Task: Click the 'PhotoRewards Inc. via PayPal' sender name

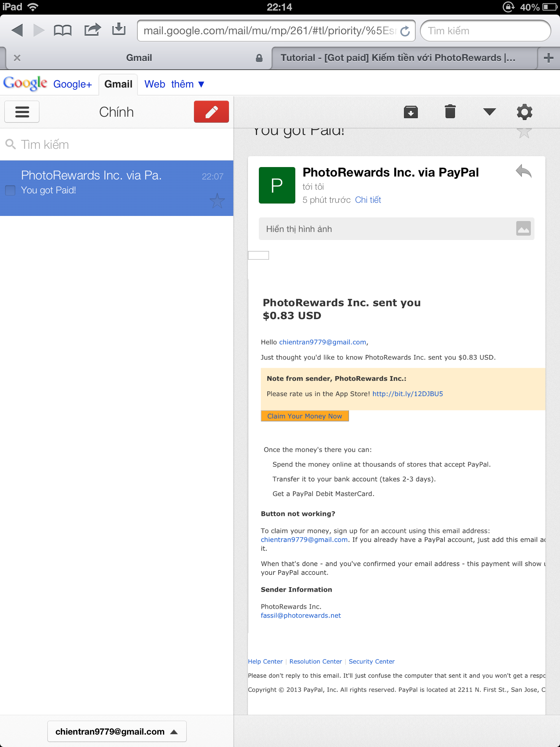Action: [391, 172]
